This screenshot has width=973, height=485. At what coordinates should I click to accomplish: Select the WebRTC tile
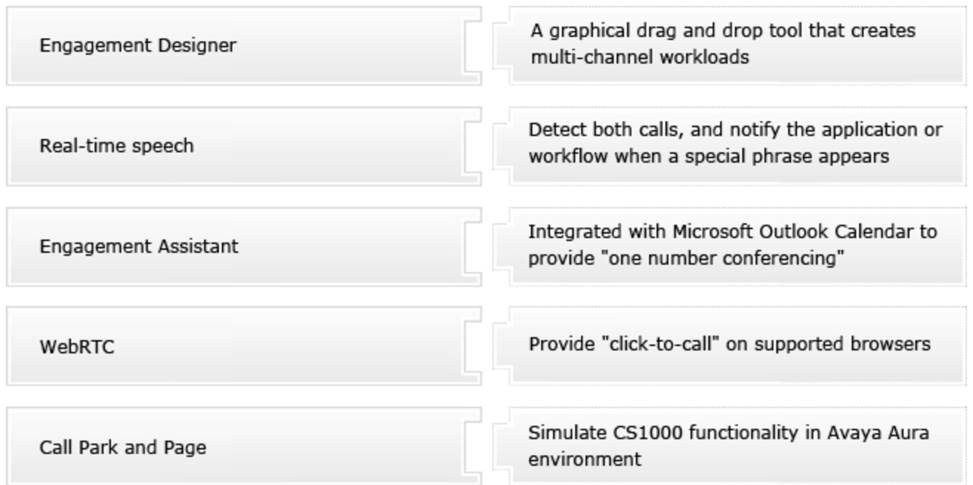244,346
